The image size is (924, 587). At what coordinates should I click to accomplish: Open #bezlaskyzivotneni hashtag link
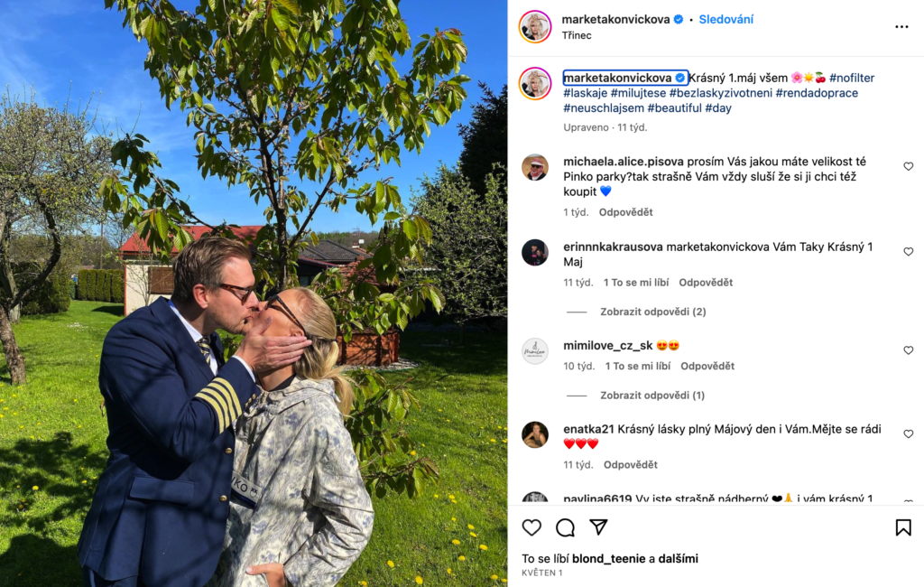(x=721, y=93)
